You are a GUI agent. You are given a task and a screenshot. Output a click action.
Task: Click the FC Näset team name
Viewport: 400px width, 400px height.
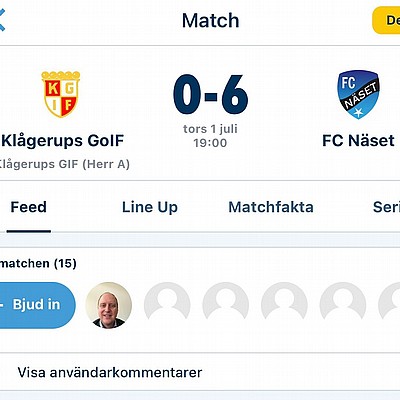358,140
